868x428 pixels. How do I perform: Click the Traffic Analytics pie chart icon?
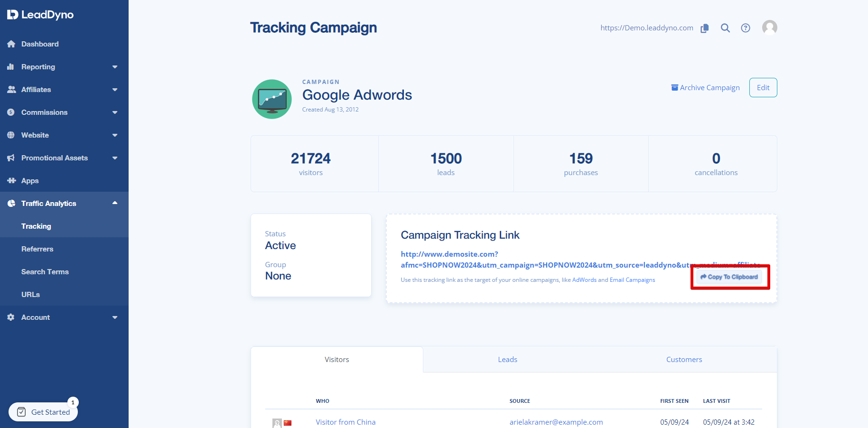pos(11,204)
